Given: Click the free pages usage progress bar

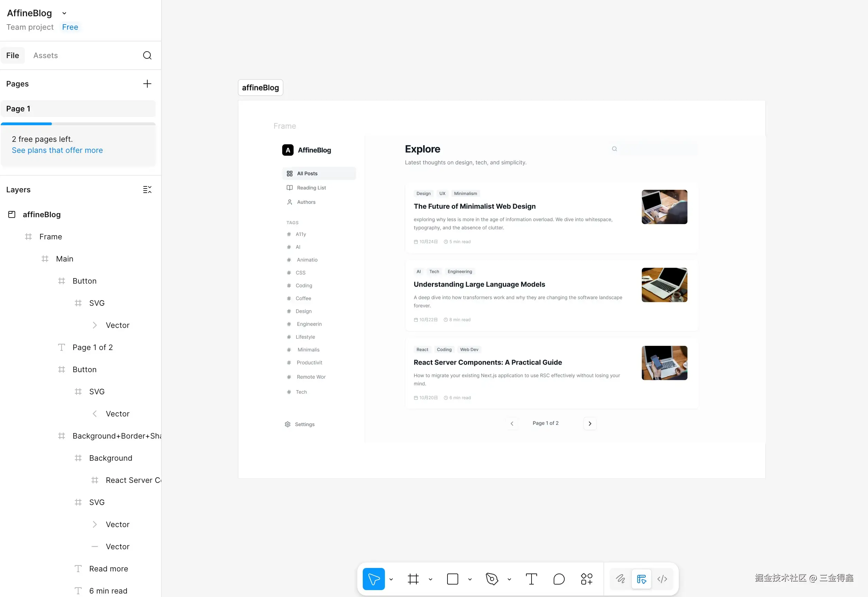Looking at the screenshot, I should coord(78,123).
